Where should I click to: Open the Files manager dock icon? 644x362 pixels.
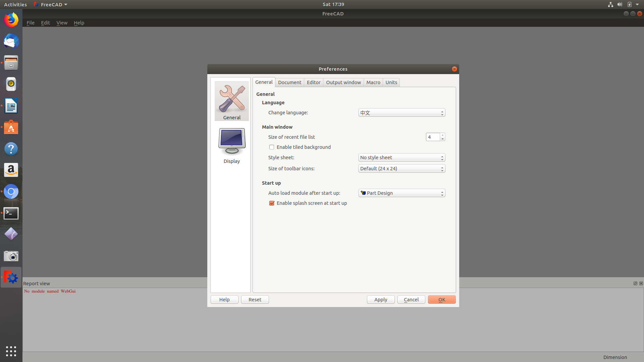coord(11,63)
